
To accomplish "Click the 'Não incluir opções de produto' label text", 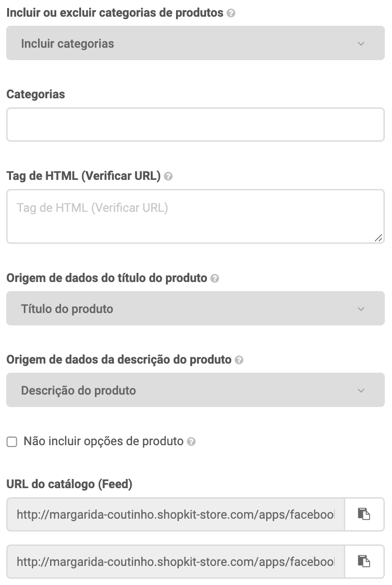I will [x=103, y=442].
